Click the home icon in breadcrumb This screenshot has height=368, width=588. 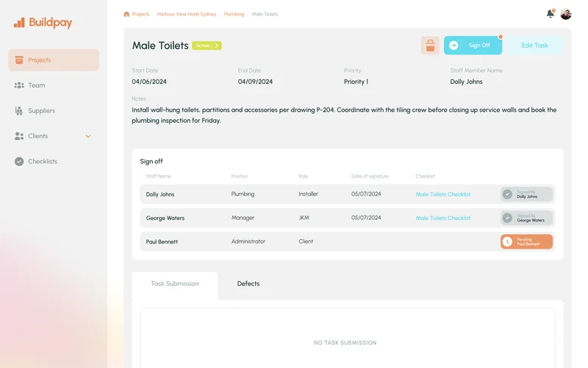coord(126,14)
